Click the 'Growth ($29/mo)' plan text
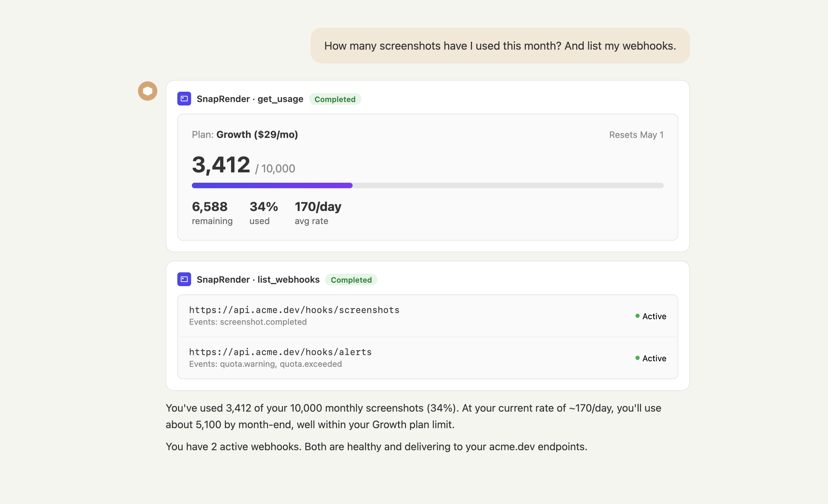Screen dimensions: 828x504 [x=257, y=134]
